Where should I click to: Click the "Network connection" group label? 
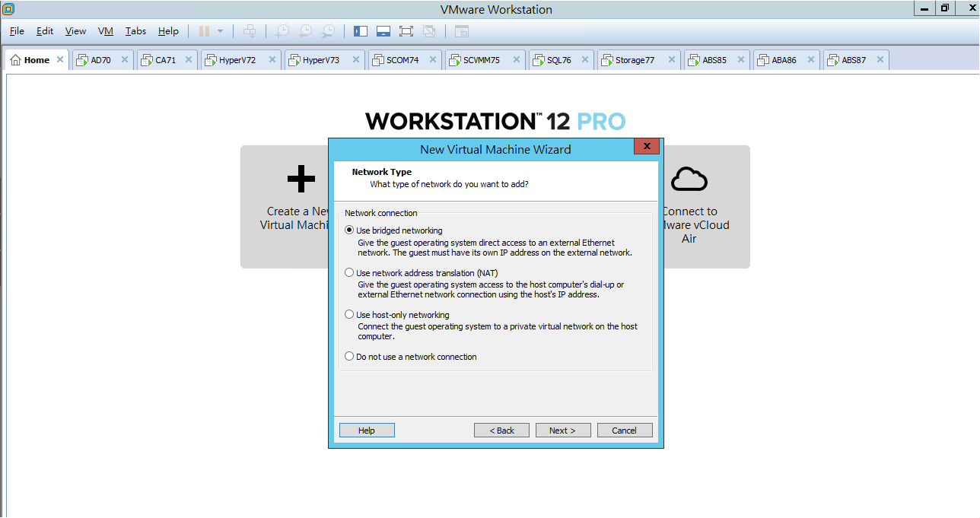point(381,213)
